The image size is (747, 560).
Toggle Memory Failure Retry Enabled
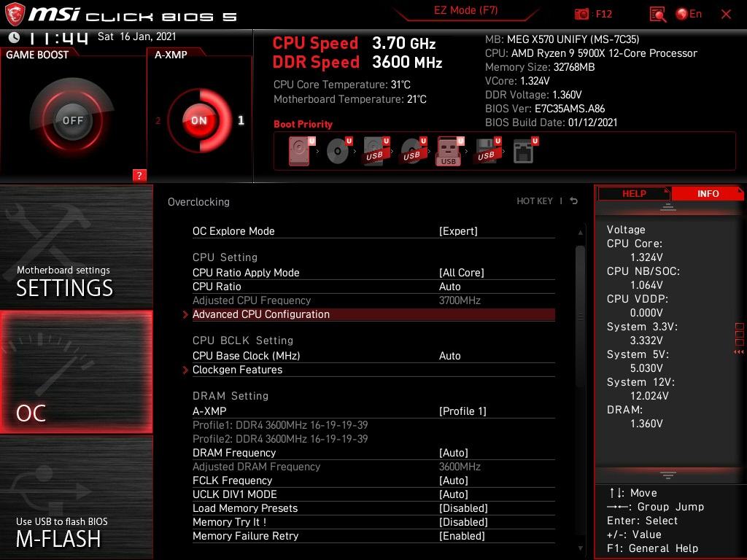pos(373,536)
